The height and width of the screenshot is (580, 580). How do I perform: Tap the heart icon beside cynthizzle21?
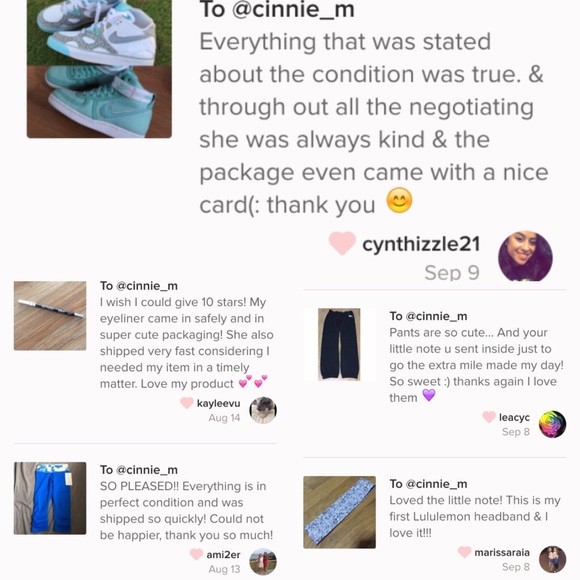(342, 243)
